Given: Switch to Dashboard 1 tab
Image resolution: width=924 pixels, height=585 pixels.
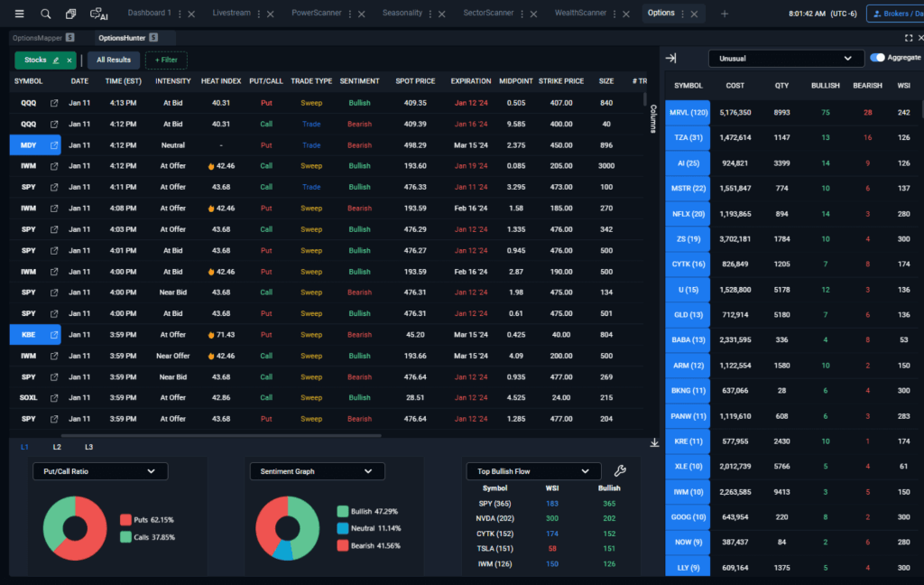Looking at the screenshot, I should click(x=149, y=13).
